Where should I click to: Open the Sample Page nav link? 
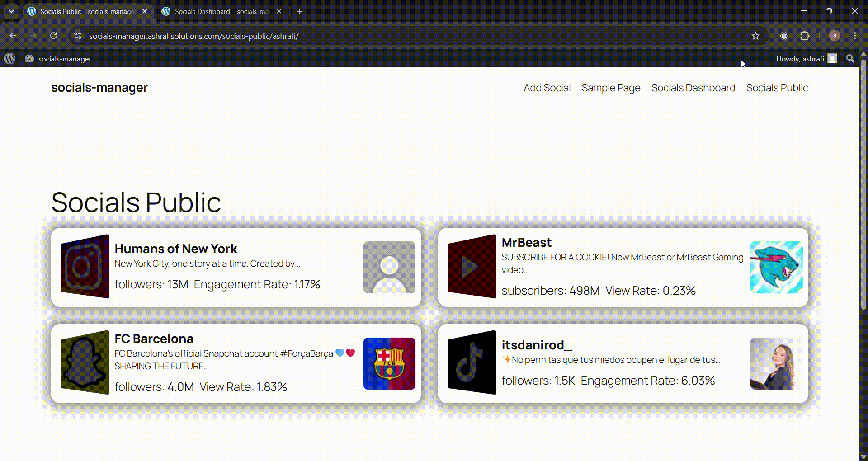tap(611, 88)
